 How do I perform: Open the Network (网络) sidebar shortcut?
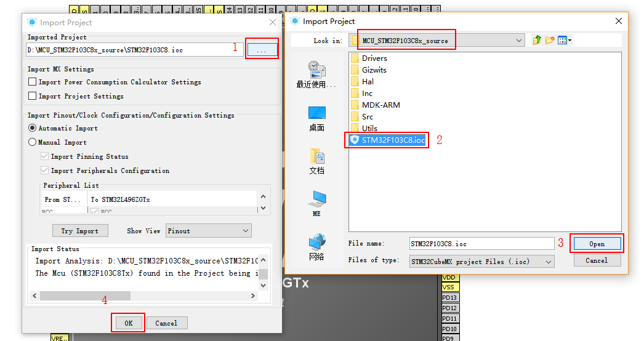pos(316,246)
